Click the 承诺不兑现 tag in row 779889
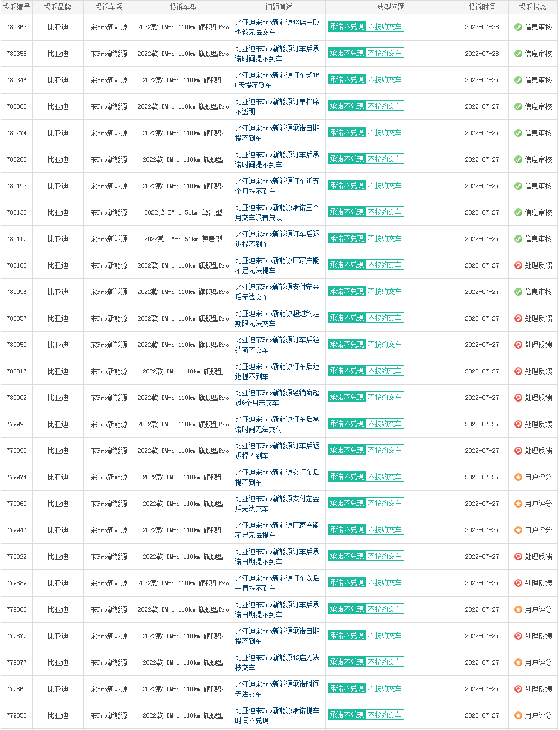Screen dimensions: 560x730 pyautogui.click(x=347, y=583)
